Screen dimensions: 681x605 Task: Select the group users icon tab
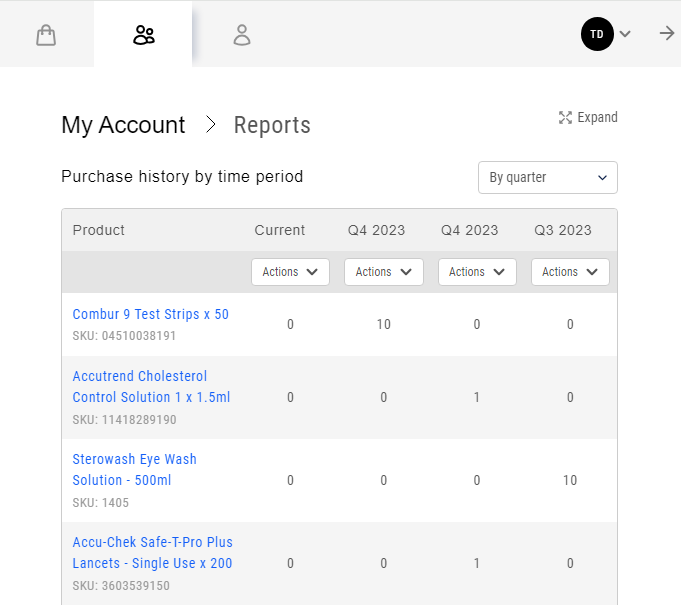click(144, 35)
